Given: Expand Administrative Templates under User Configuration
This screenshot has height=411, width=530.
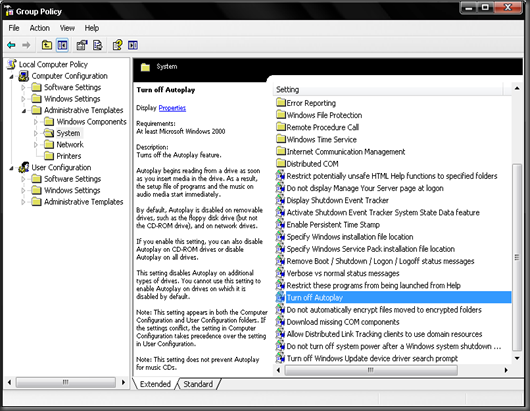Looking at the screenshot, I should 23,202.
